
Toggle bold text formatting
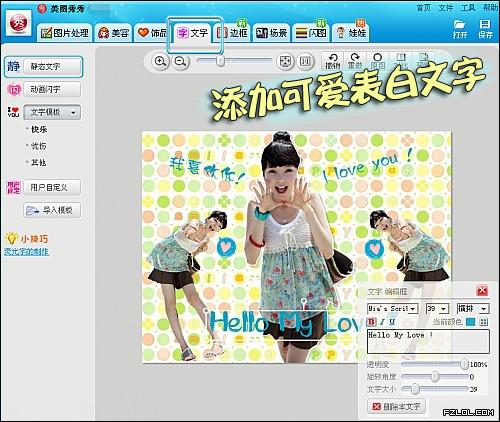point(371,322)
